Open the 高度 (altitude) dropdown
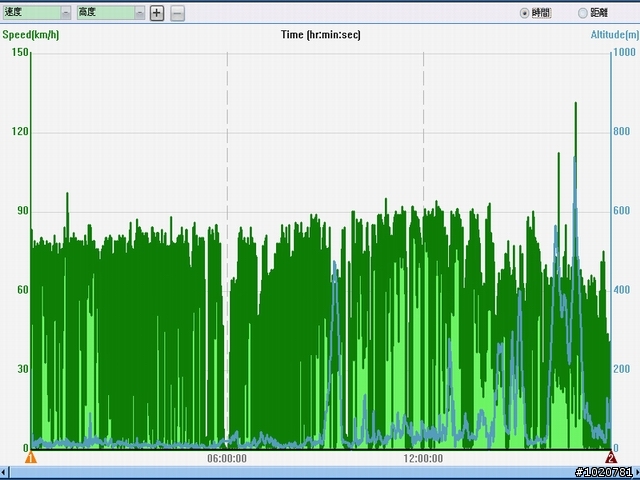This screenshot has width=640, height=480. pyautogui.click(x=111, y=13)
